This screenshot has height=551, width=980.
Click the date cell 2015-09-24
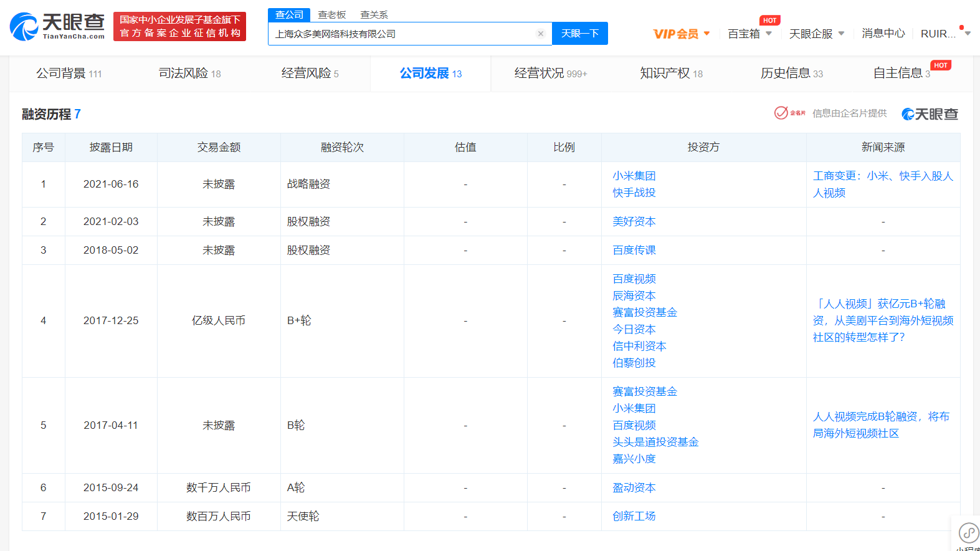111,487
